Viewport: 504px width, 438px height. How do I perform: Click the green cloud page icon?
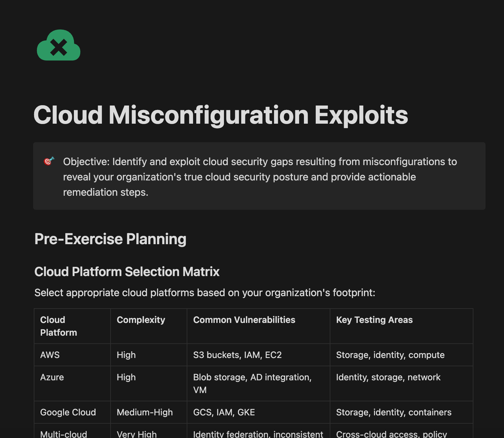(59, 45)
